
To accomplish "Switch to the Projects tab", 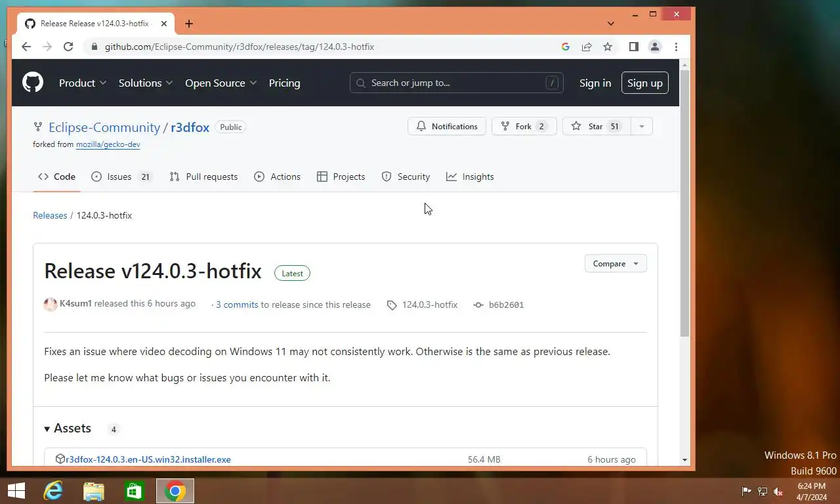I will click(341, 177).
